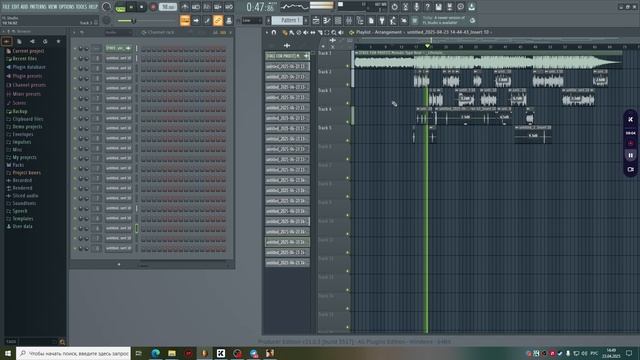Viewport: 640px width, 360px height.
Task: Toggle the playlist magnet snap icon
Action: 274,32
